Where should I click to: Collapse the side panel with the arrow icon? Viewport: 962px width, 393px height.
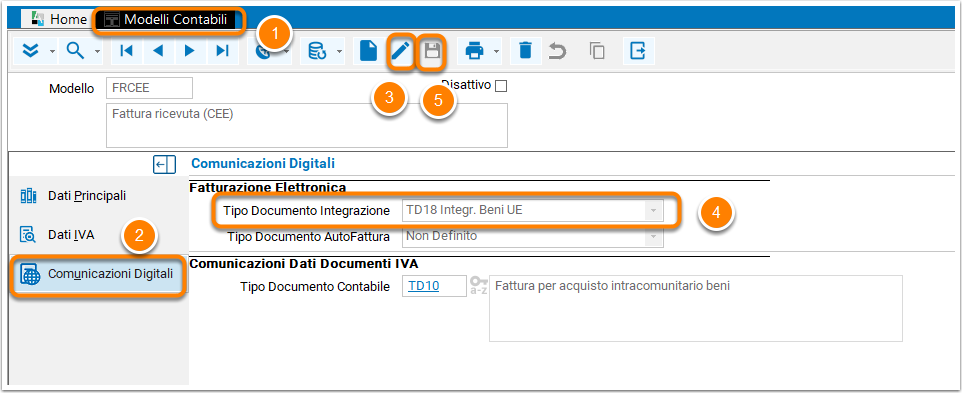pos(164,164)
